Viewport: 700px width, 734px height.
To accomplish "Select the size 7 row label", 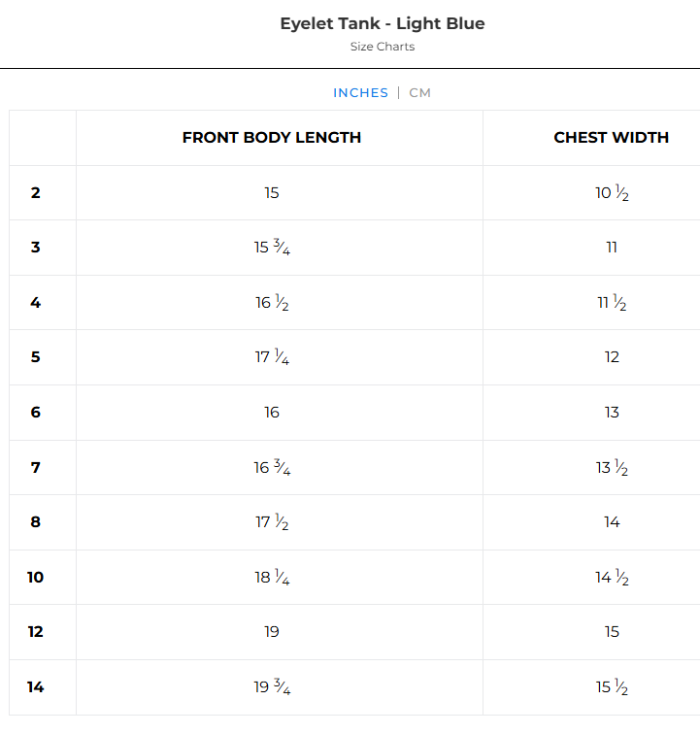I will coord(36,468).
